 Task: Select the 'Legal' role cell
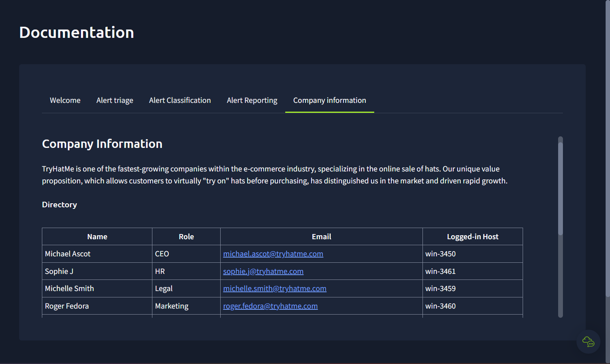[186, 289]
